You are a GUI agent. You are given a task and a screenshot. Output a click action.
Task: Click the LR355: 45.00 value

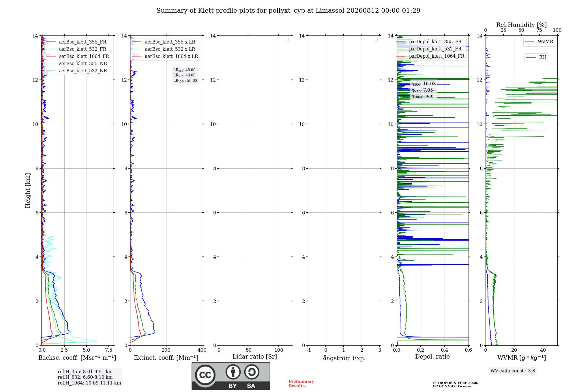(184, 70)
